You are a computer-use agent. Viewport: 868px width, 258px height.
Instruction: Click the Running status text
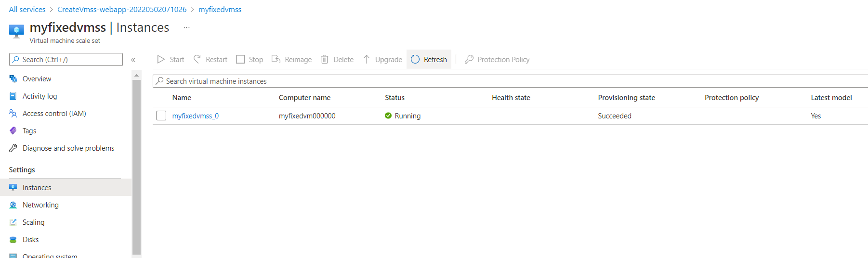coord(408,116)
